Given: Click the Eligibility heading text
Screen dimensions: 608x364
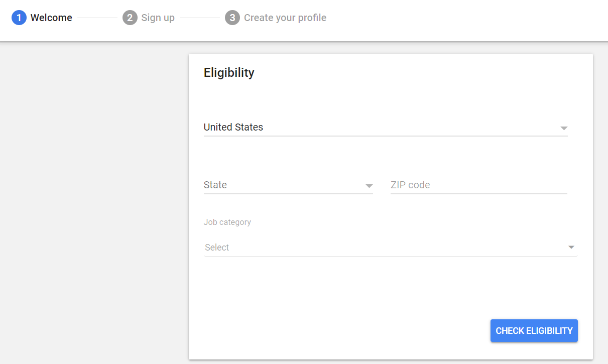Looking at the screenshot, I should 229,73.
